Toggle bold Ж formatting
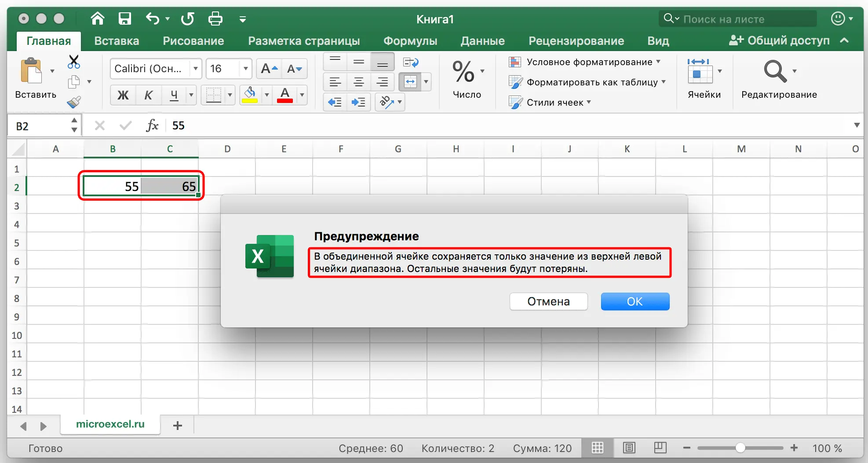Viewport: 868px width, 463px height. coord(123,95)
